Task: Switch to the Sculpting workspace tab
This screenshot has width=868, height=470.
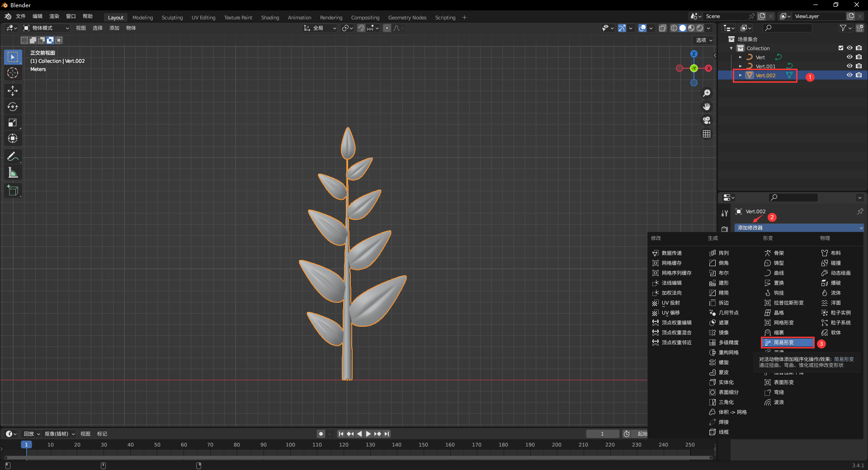Action: (x=172, y=18)
